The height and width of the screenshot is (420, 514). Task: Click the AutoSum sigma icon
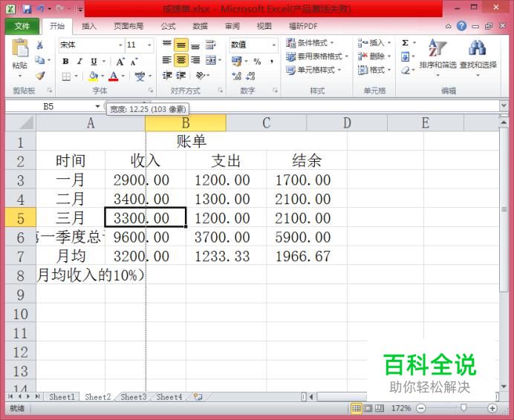pos(405,43)
